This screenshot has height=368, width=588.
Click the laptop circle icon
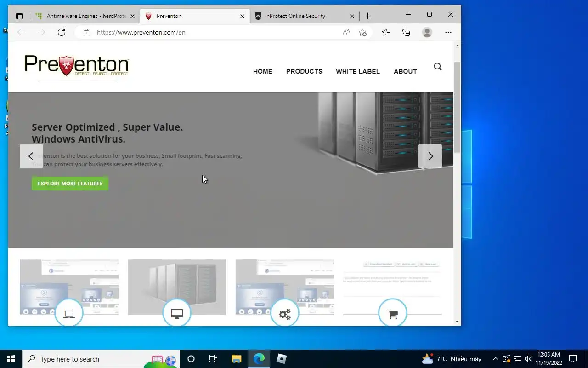[69, 314]
